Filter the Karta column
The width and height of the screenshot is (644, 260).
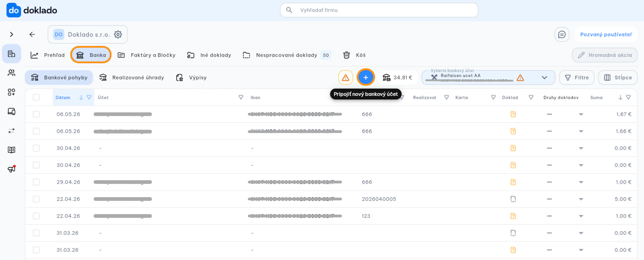pyautogui.click(x=493, y=97)
